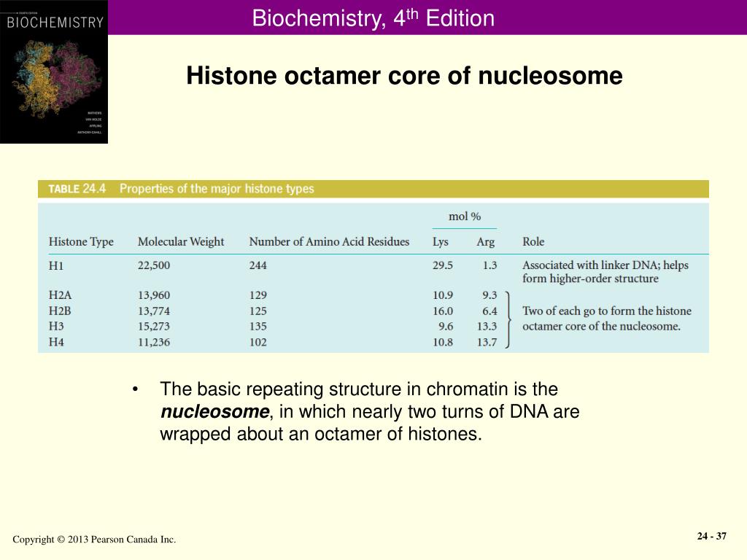Image resolution: width=747 pixels, height=560 pixels.
Task: Click 'Associated with linker DNA; helps' role text
Action: (x=605, y=265)
